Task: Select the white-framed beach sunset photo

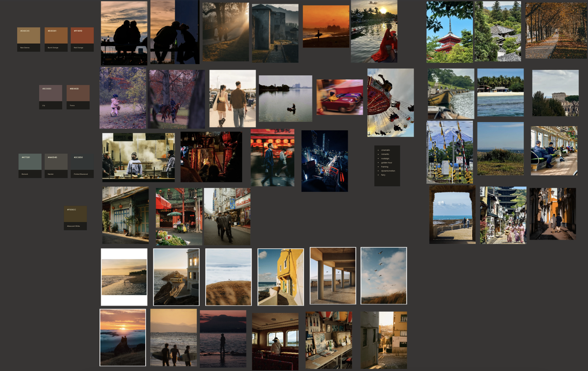Action: pos(124,277)
